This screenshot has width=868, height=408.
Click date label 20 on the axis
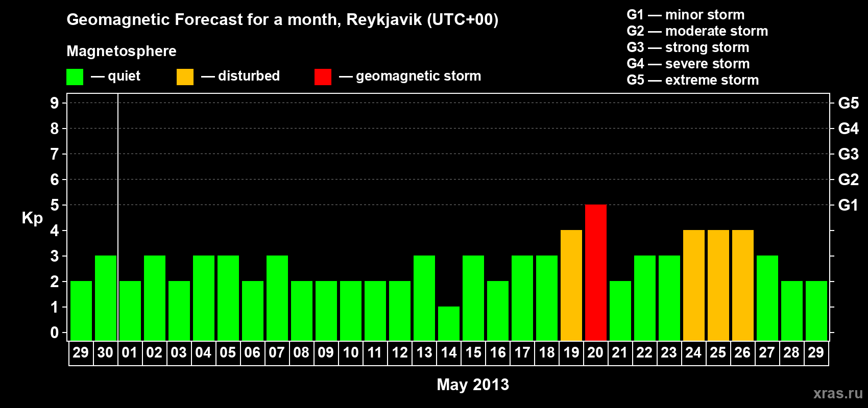(595, 353)
